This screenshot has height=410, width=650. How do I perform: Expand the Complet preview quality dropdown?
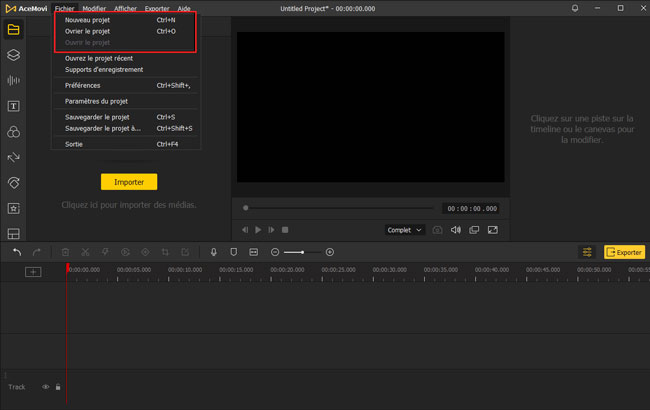coord(404,230)
